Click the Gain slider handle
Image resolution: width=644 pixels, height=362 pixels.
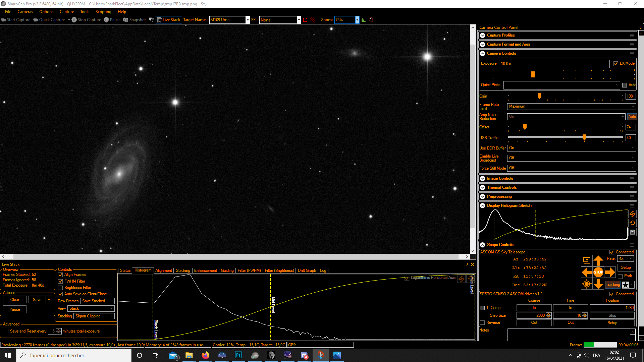pyautogui.click(x=539, y=96)
